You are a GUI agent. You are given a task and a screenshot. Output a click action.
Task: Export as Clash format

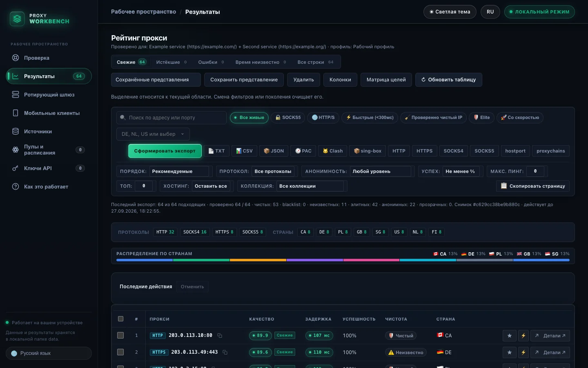coord(333,151)
